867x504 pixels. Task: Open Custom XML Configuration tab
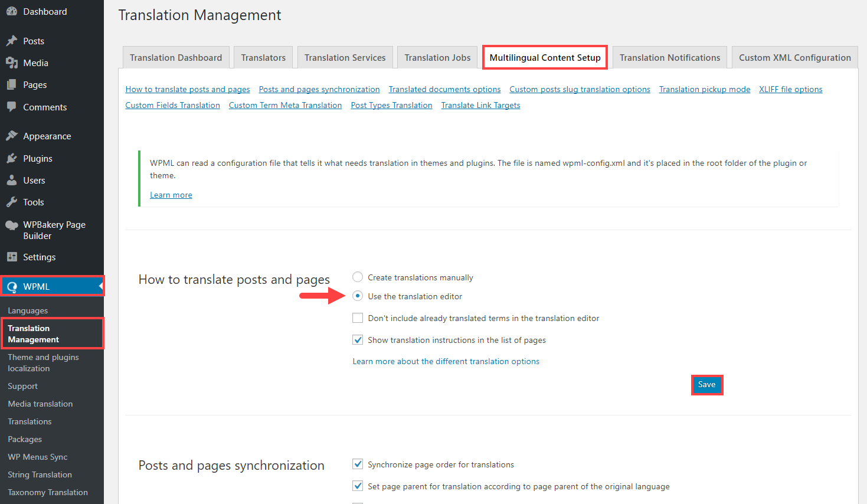coord(795,57)
